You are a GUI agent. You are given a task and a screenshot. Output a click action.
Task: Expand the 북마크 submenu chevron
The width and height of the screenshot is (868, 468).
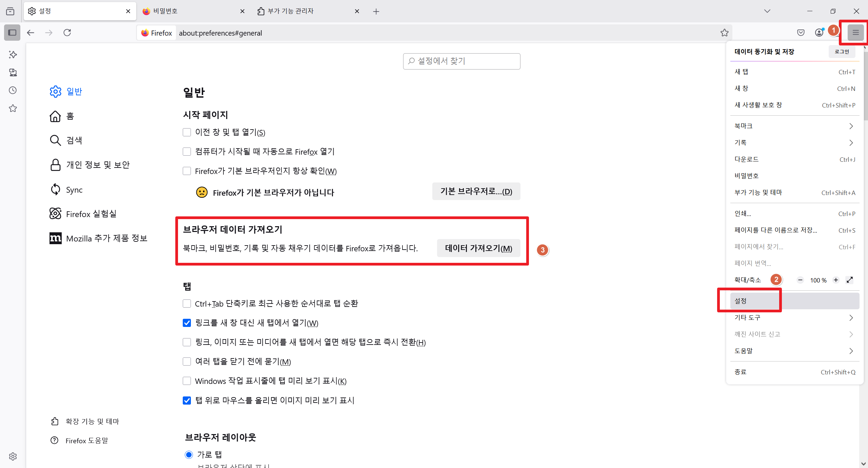pyautogui.click(x=851, y=125)
